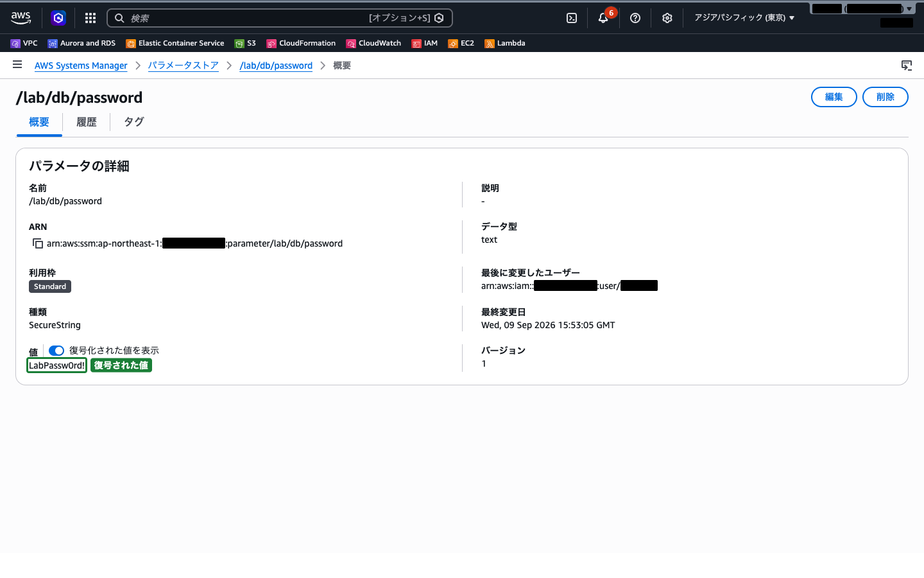Open settings gear in top bar
This screenshot has height=578, width=924.
coord(667,18)
